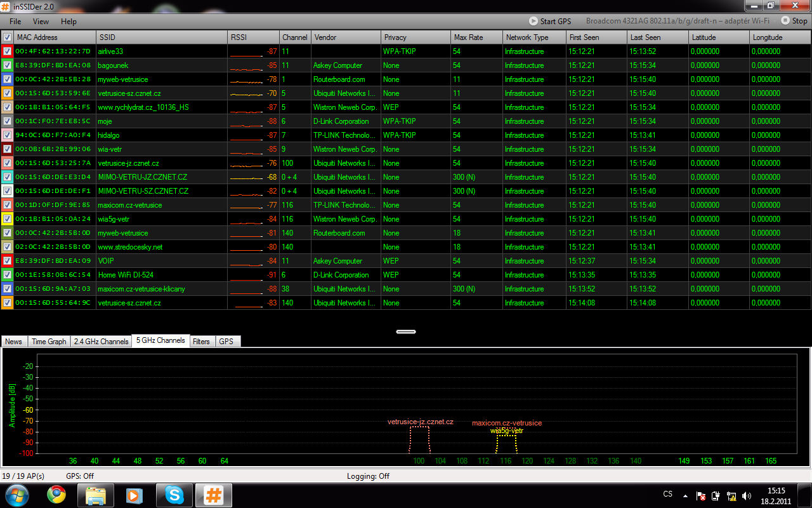This screenshot has width=812, height=508.
Task: Select the MIMO-VETRU-JZ.CZNET.CZ network row
Action: coord(143,177)
